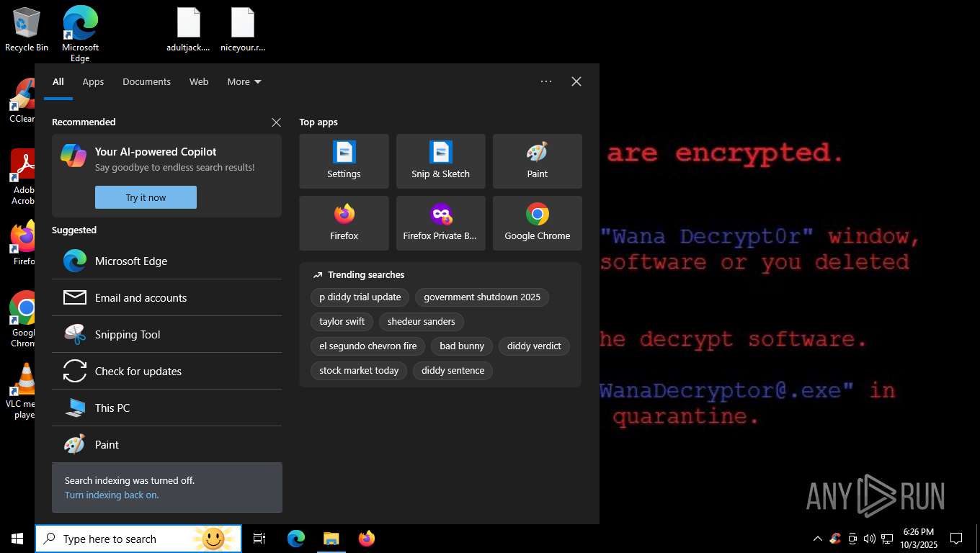
Task: Open the network icon in system tray
Action: coord(887,539)
